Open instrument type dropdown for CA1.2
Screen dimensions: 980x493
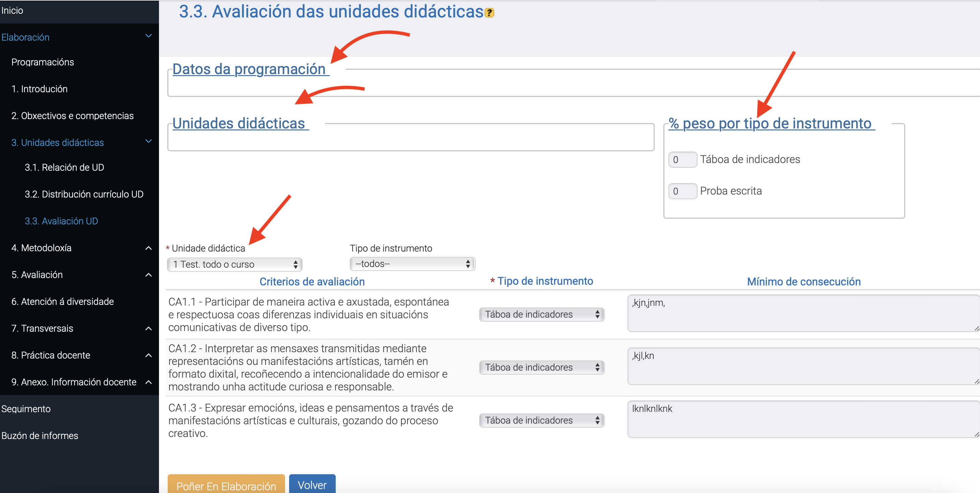[542, 367]
